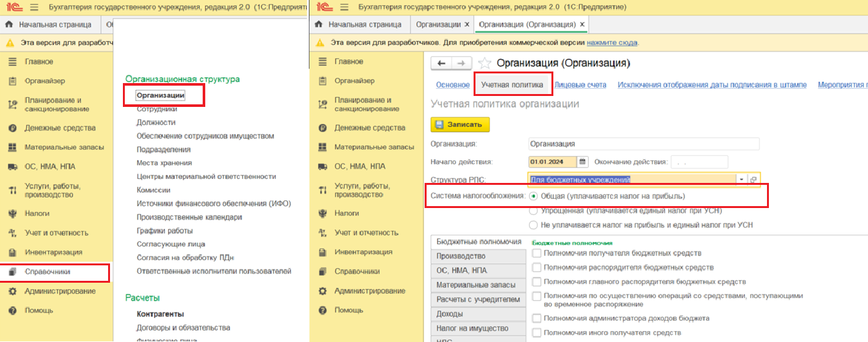This screenshot has height=342, width=868.
Task: Click Помощь question icon in left sidebar
Action: pos(12,310)
